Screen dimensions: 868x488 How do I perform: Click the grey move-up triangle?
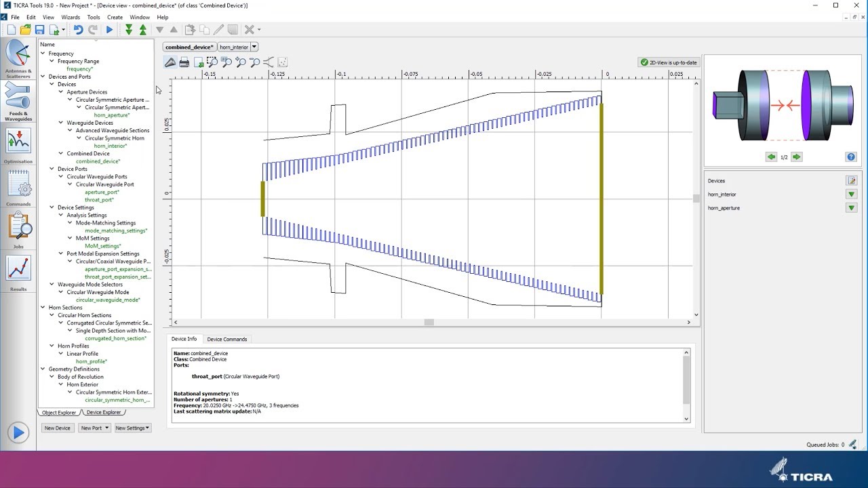174,30
